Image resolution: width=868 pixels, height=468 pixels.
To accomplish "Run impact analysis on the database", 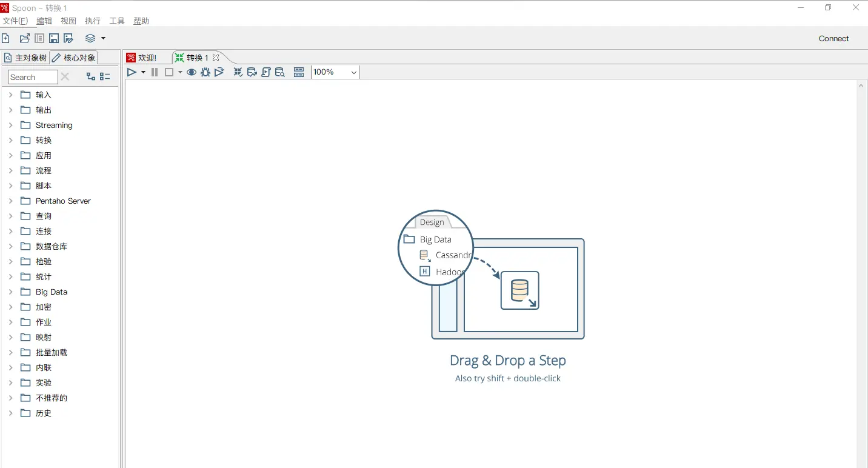I will tap(252, 72).
